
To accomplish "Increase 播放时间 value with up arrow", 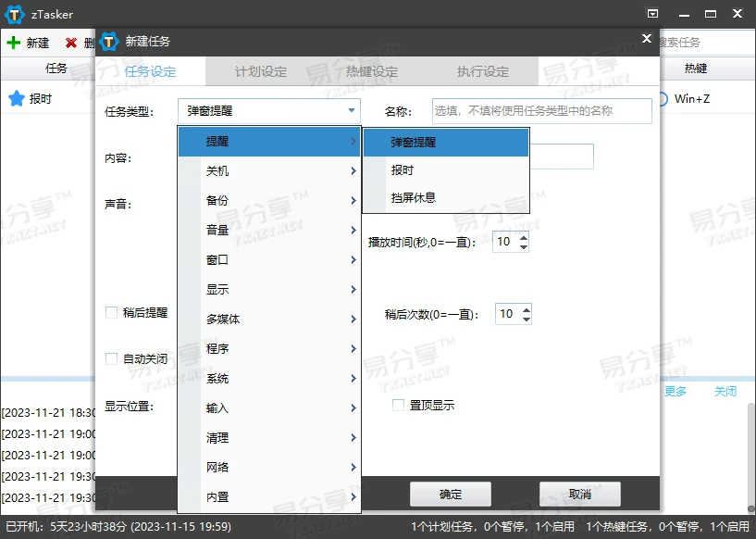I will click(524, 236).
